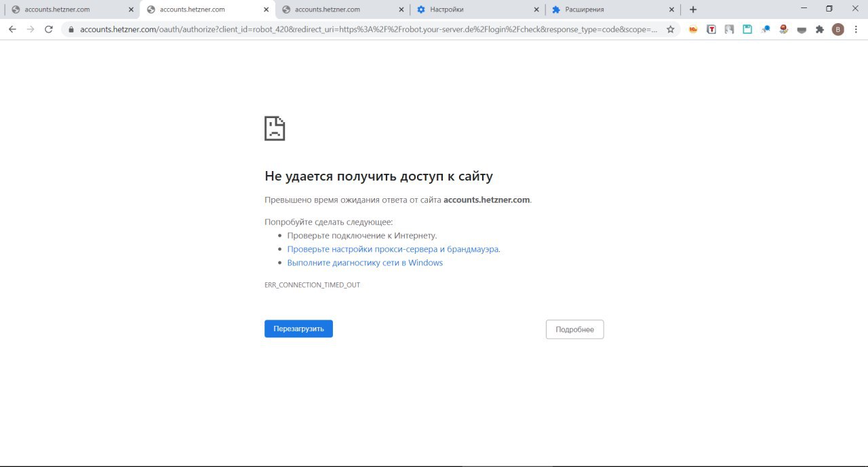Run Windows network diagnostics link
This screenshot has width=868, height=467.
point(365,263)
